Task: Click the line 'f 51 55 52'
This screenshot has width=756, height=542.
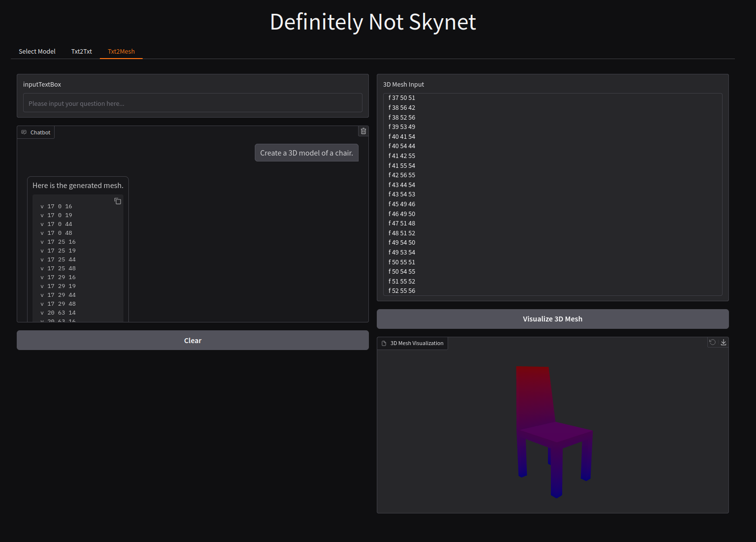Action: (x=402, y=281)
